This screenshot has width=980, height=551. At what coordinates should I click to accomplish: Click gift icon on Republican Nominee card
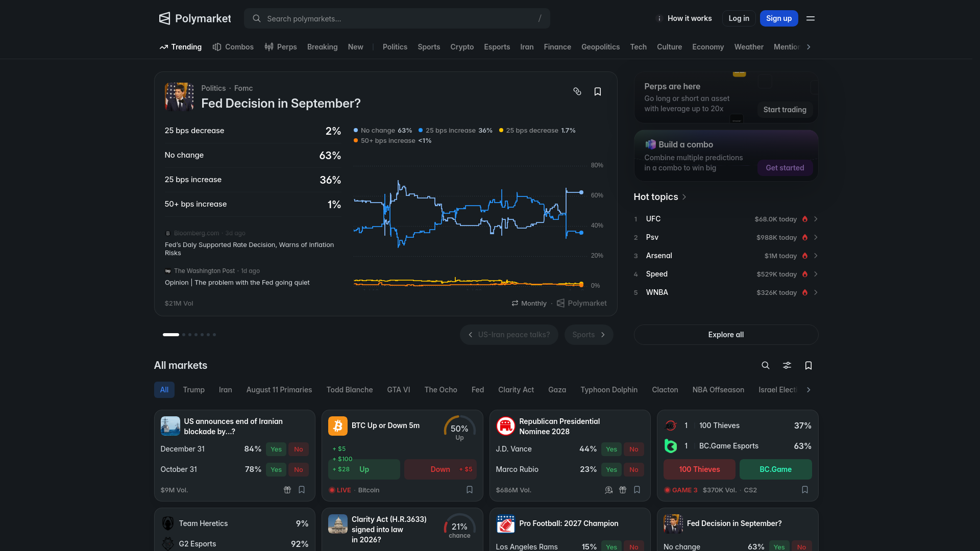click(623, 490)
